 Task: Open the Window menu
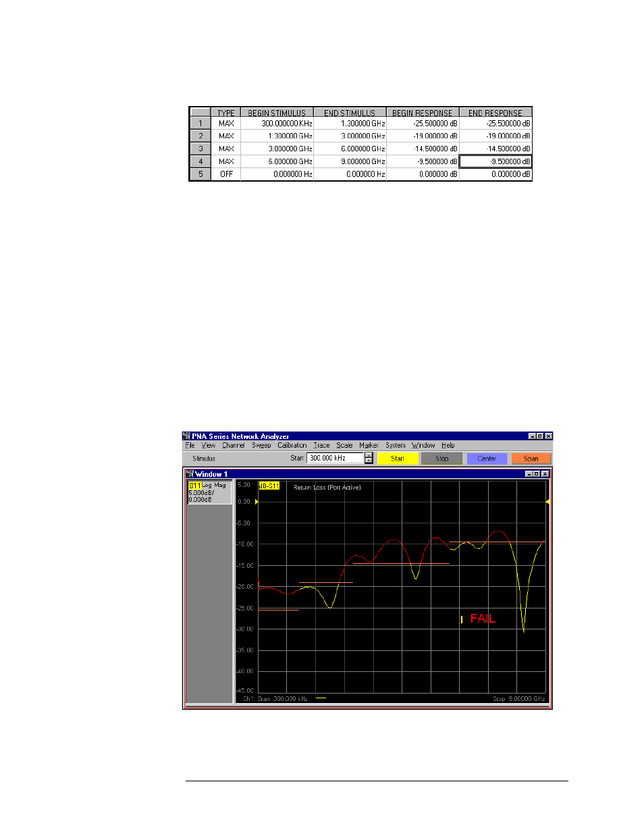(423, 445)
